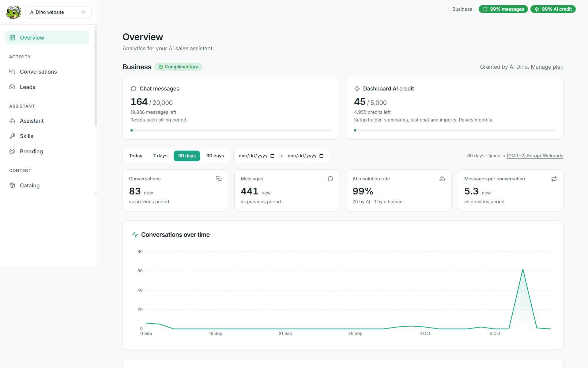
Task: Click the AI Dino frog logo
Action: pos(13,12)
